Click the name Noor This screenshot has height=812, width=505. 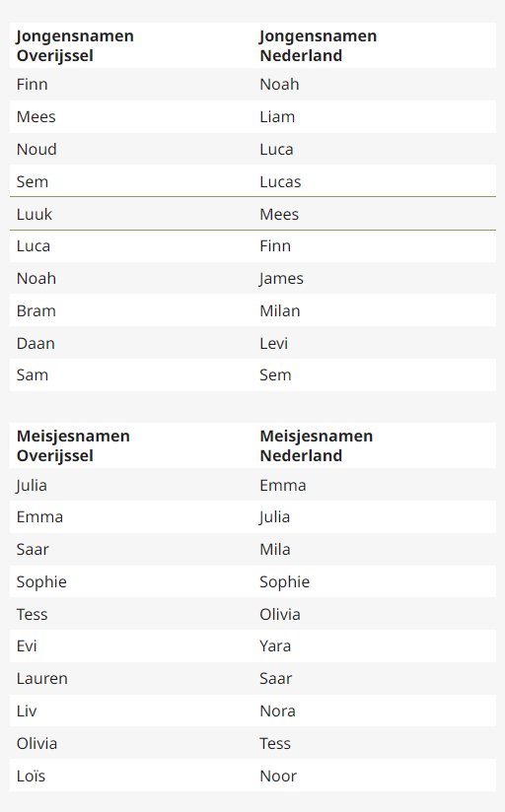click(x=278, y=777)
